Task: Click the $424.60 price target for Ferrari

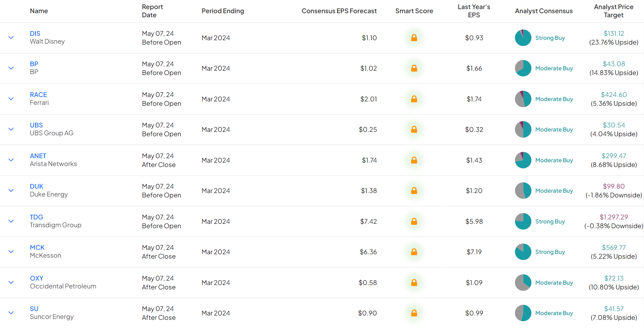Action: coord(614,95)
